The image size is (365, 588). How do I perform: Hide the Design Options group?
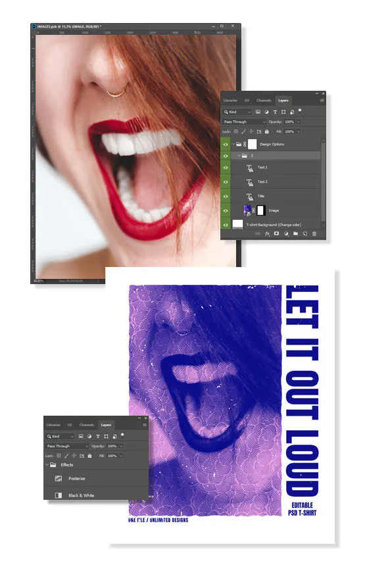tap(226, 145)
